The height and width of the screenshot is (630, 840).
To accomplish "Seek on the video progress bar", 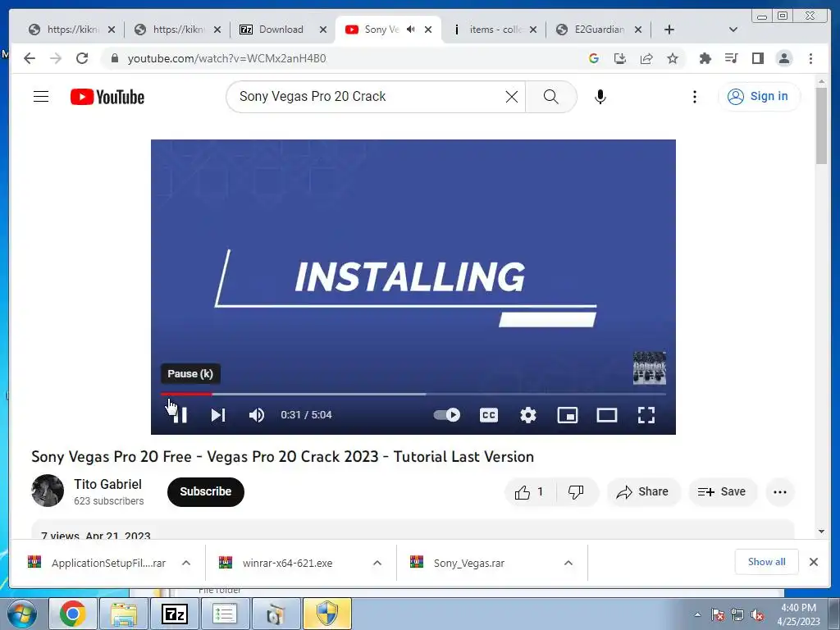I will [x=413, y=395].
